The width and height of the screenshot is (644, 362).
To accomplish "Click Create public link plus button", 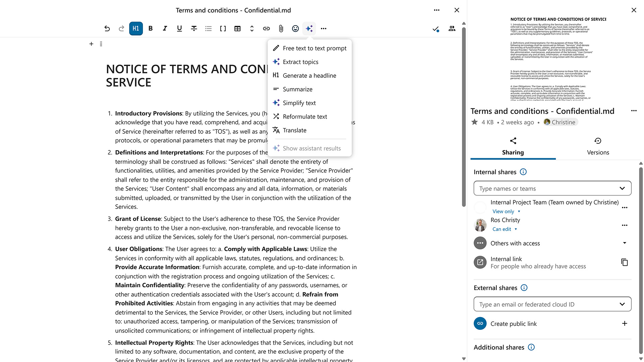I will (624, 323).
